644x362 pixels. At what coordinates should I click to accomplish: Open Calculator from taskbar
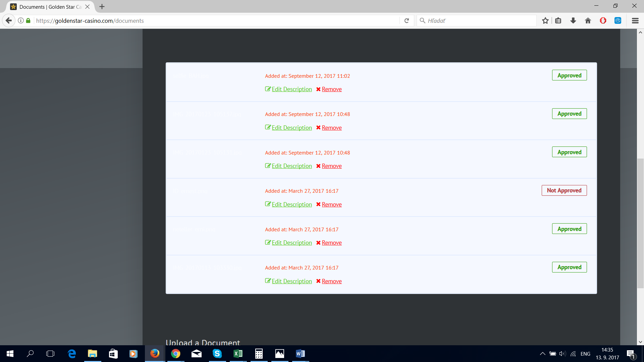click(259, 354)
